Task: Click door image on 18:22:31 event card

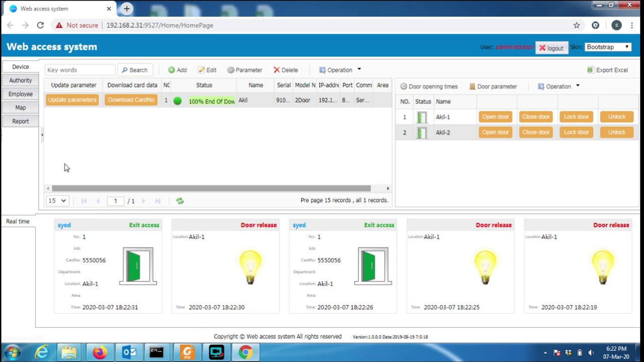Action: (138, 266)
